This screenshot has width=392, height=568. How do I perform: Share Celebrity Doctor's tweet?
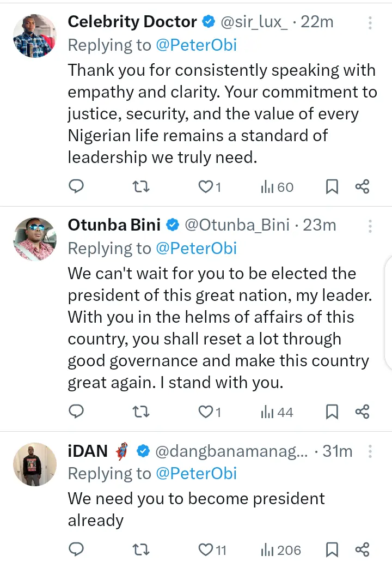tap(363, 187)
